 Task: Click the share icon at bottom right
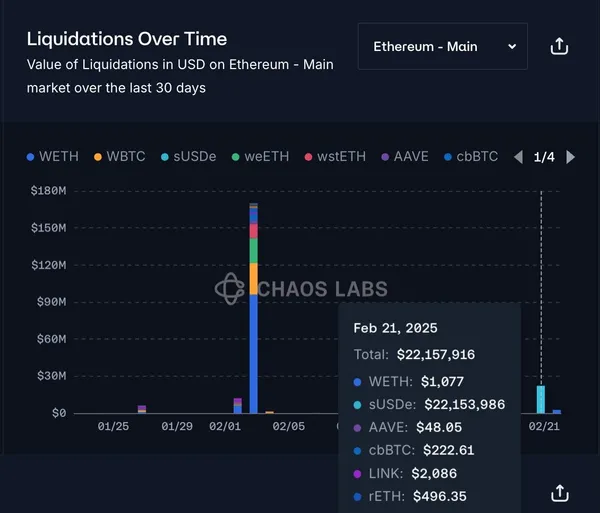(x=560, y=493)
